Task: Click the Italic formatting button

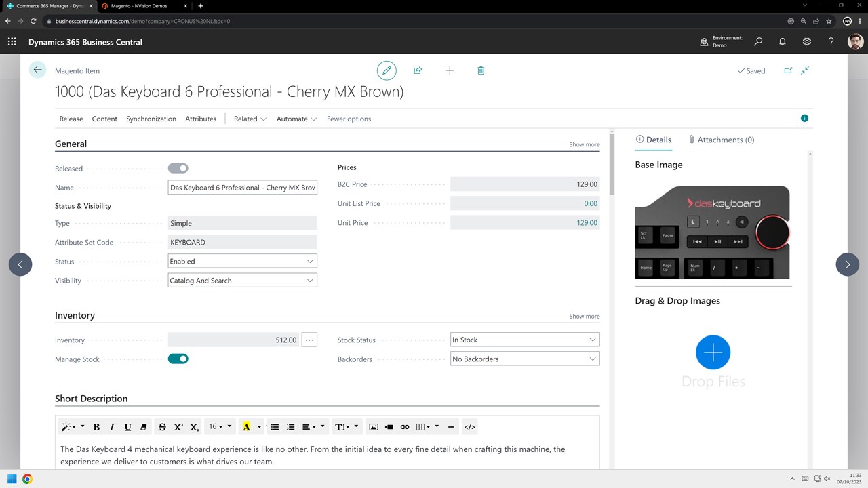Action: coord(112,427)
